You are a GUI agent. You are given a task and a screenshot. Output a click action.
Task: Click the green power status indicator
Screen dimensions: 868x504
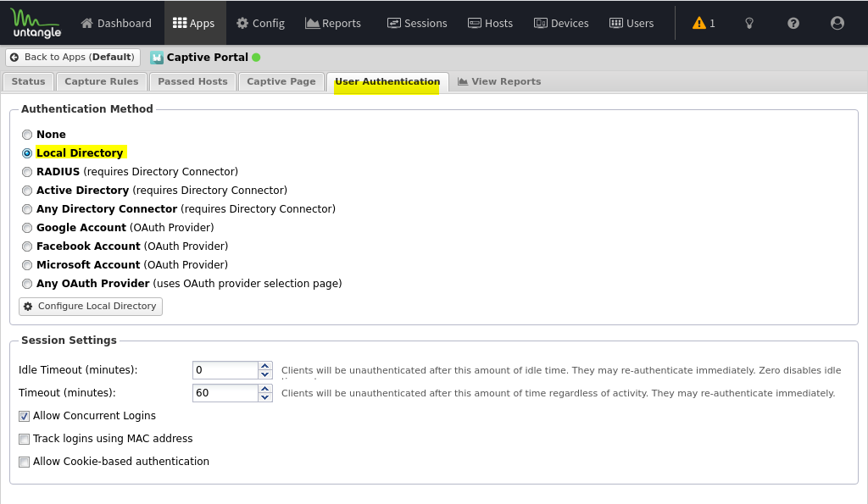(256, 57)
